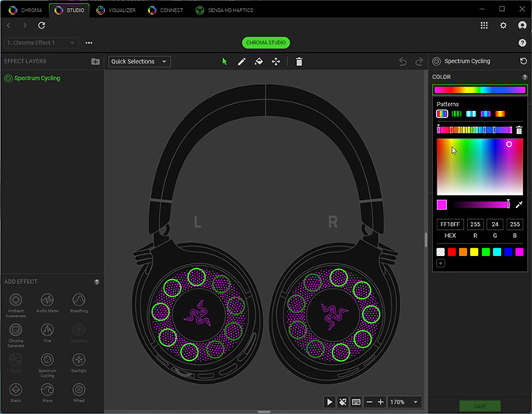
Task: Click in the color spectrum picker area
Action: 480,167
